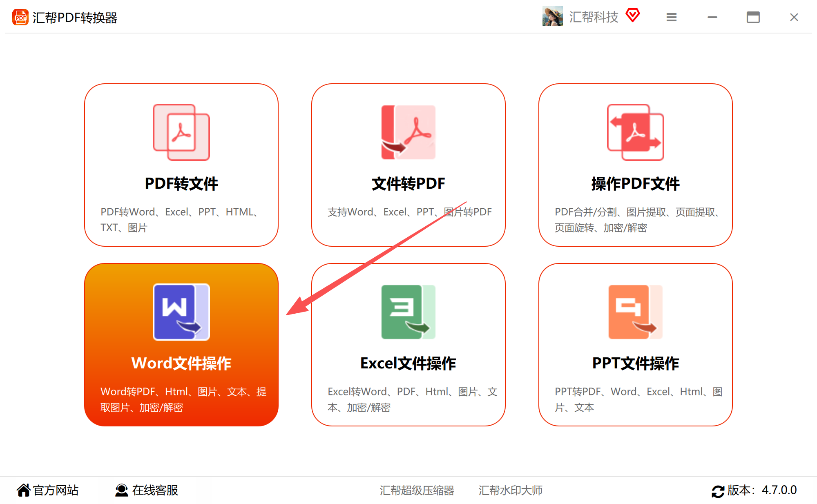This screenshot has width=817, height=504.
Task: Open the hamburger menu in title bar
Action: 672,17
